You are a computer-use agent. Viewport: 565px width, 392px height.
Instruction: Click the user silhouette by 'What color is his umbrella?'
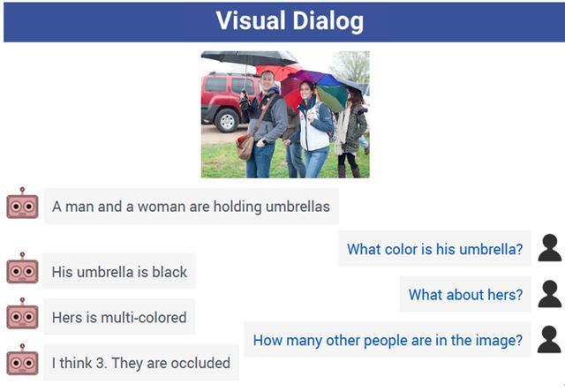tap(549, 248)
